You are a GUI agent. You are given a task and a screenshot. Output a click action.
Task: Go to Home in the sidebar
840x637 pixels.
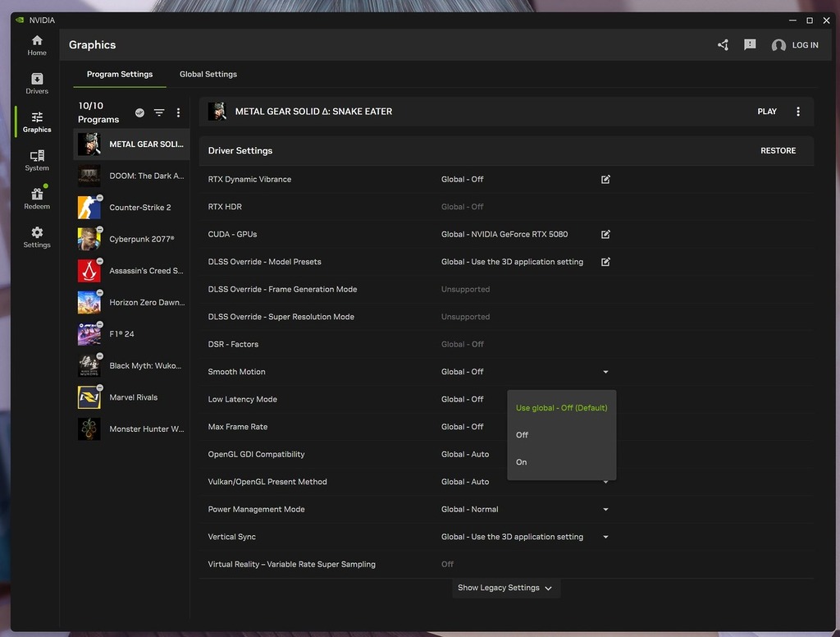[37, 46]
